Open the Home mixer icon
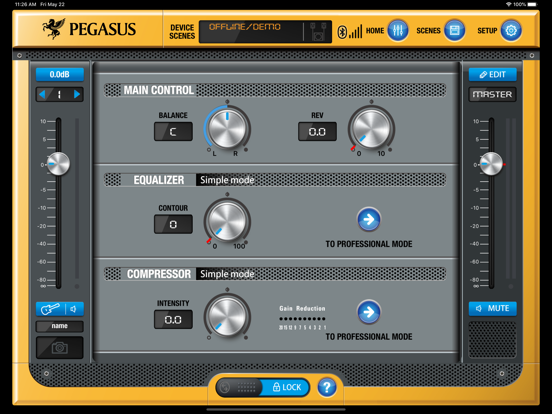552x414 pixels. click(398, 31)
